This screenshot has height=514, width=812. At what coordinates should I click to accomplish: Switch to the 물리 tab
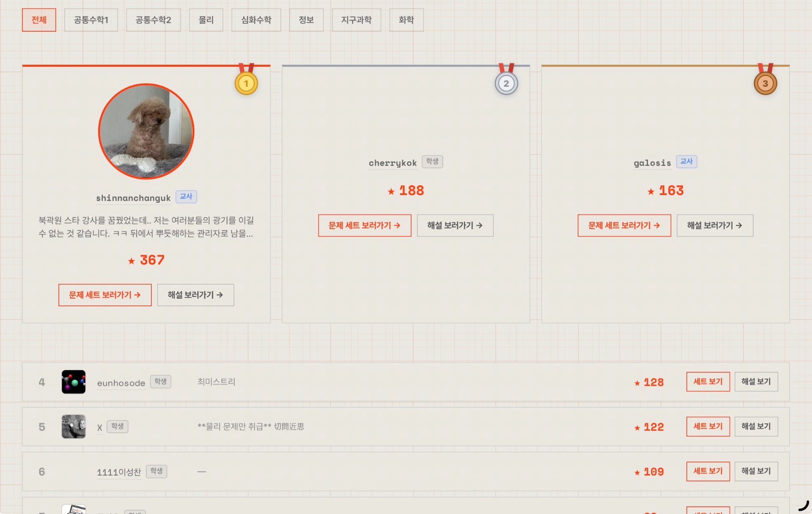click(206, 20)
